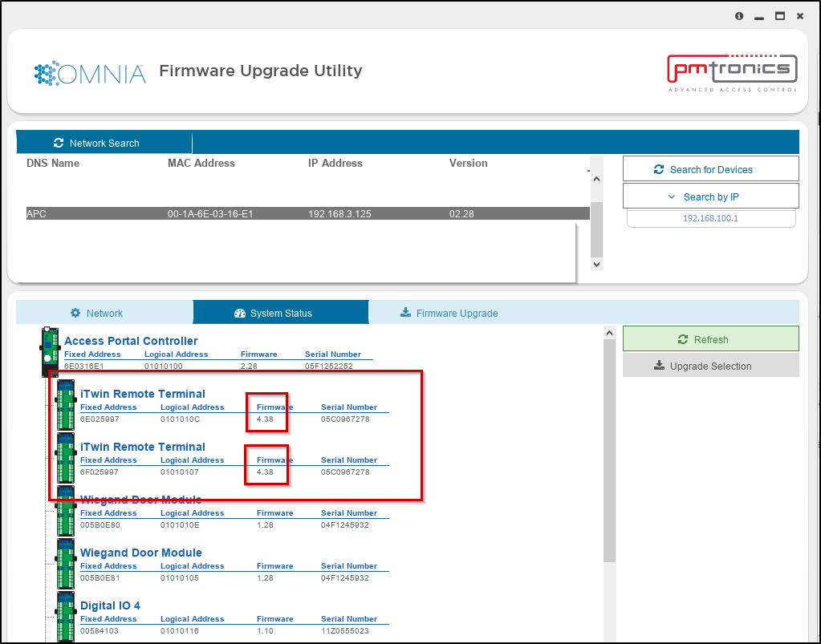Minimize the Firmware Upgrade Utility window
The height and width of the screenshot is (644, 821).
click(758, 17)
